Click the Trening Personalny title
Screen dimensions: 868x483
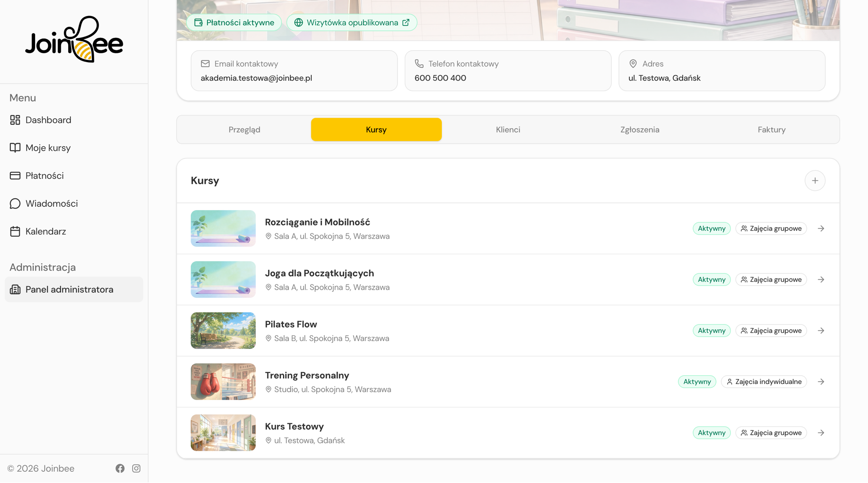(x=307, y=375)
